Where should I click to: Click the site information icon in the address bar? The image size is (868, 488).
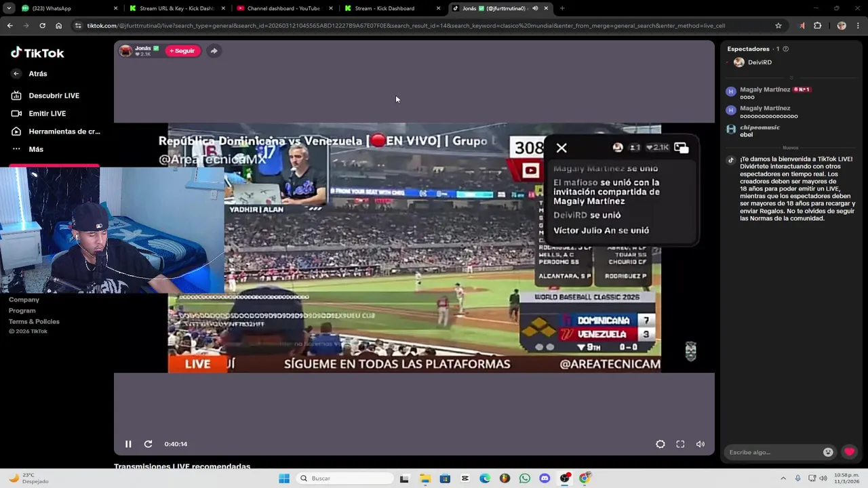[x=78, y=26]
